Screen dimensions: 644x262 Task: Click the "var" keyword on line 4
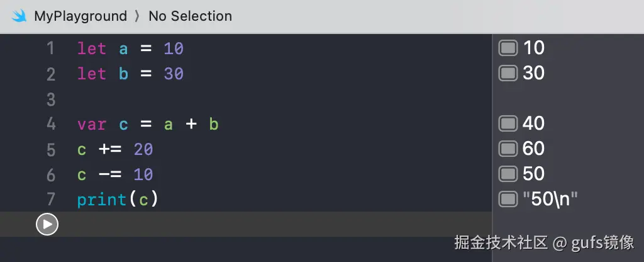tap(92, 124)
